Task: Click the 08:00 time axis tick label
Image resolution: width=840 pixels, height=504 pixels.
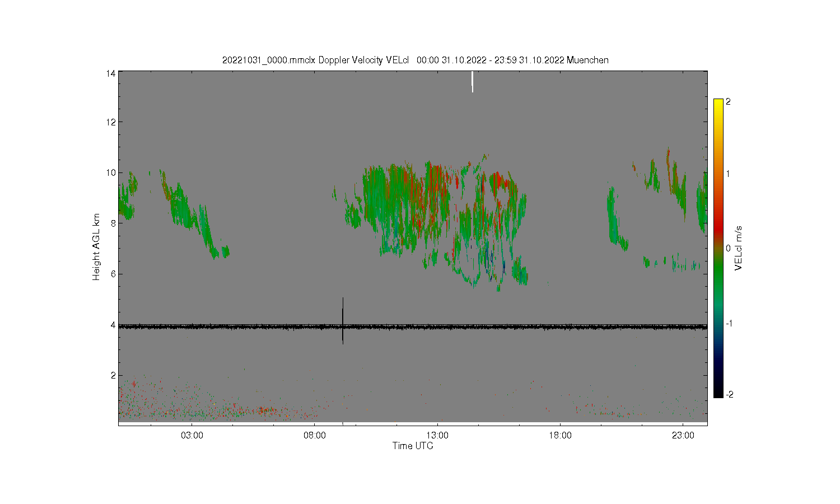Action: pyautogui.click(x=315, y=435)
